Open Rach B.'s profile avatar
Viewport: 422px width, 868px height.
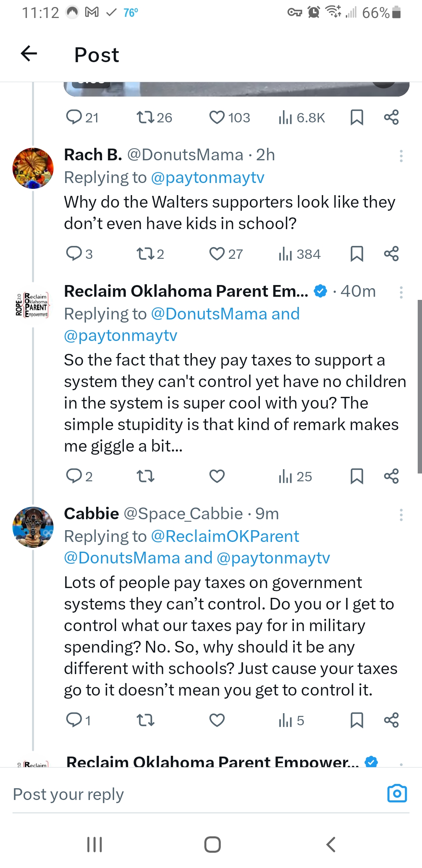pyautogui.click(x=33, y=168)
